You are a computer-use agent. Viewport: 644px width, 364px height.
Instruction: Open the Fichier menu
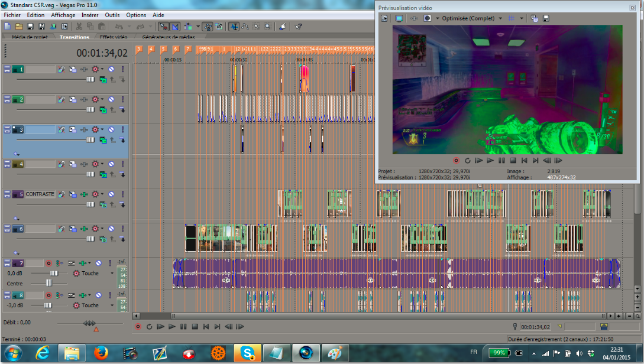pos(12,15)
